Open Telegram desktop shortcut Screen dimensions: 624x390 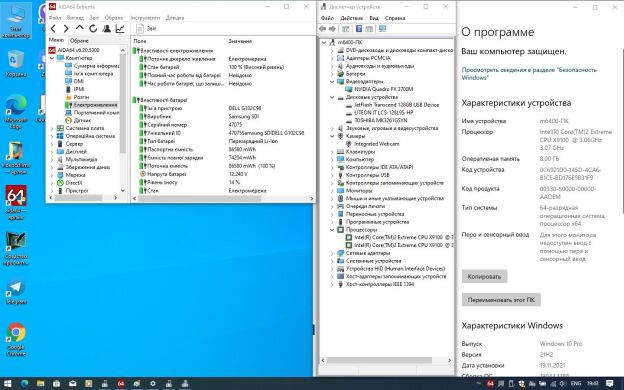[16, 292]
